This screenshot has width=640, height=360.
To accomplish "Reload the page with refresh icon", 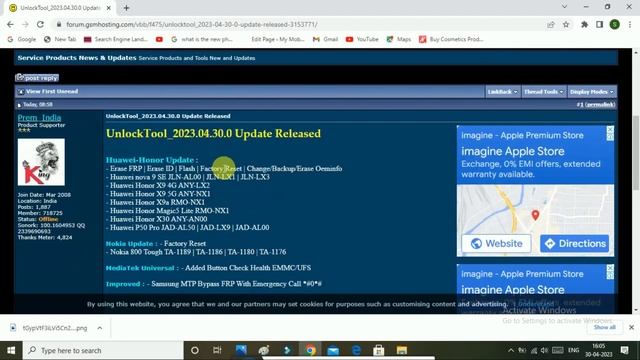I will point(40,24).
